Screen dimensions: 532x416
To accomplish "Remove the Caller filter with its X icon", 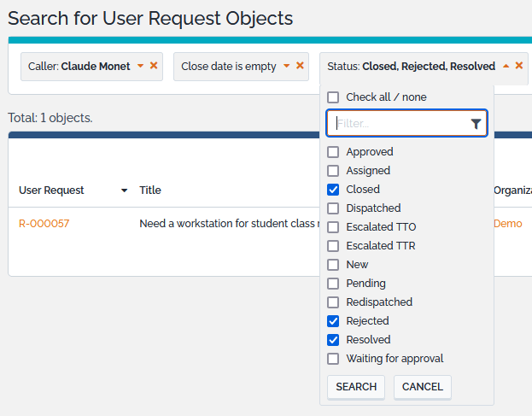I will pos(154,66).
